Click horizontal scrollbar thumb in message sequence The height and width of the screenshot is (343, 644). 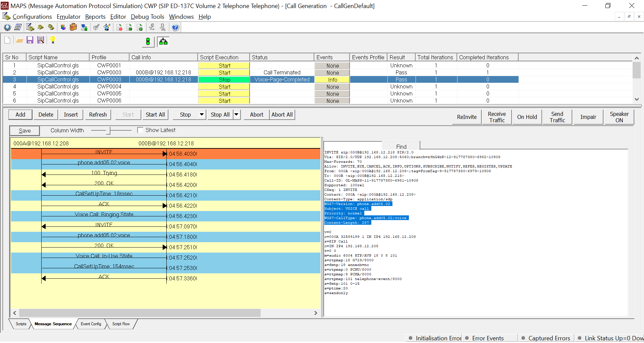click(x=140, y=313)
